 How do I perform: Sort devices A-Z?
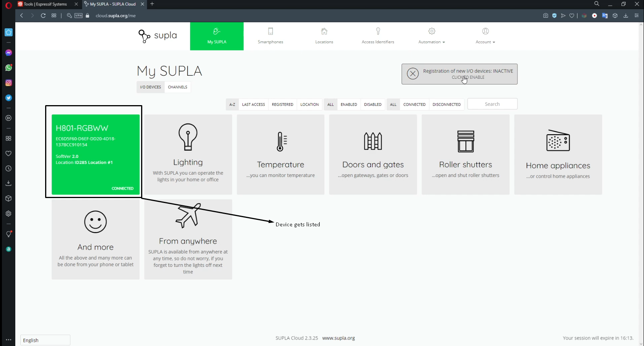tap(232, 104)
